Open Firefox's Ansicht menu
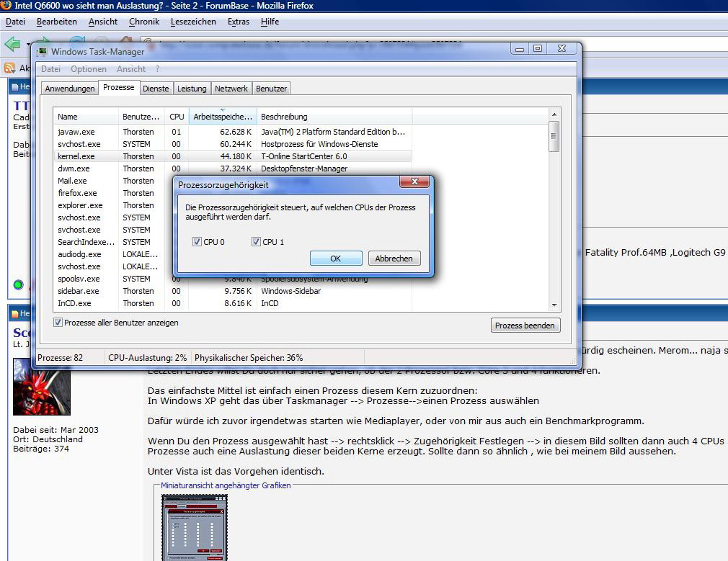The image size is (728, 561). point(103,22)
